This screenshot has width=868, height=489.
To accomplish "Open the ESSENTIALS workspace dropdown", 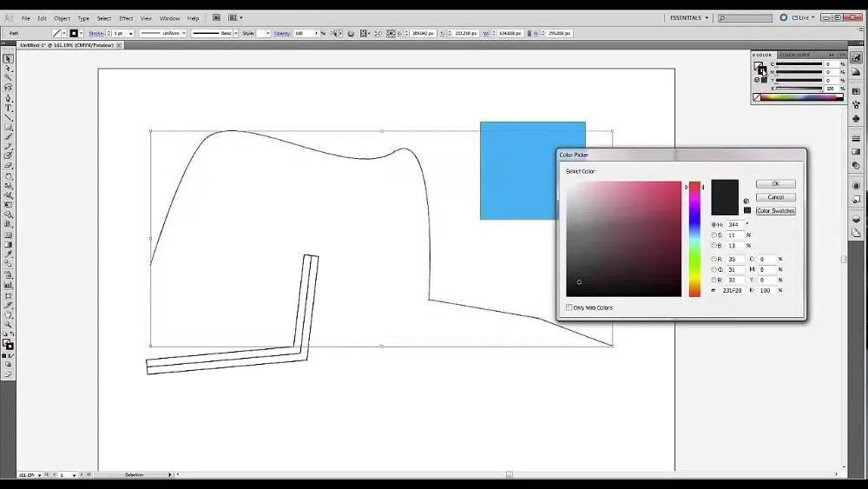I will pos(689,17).
